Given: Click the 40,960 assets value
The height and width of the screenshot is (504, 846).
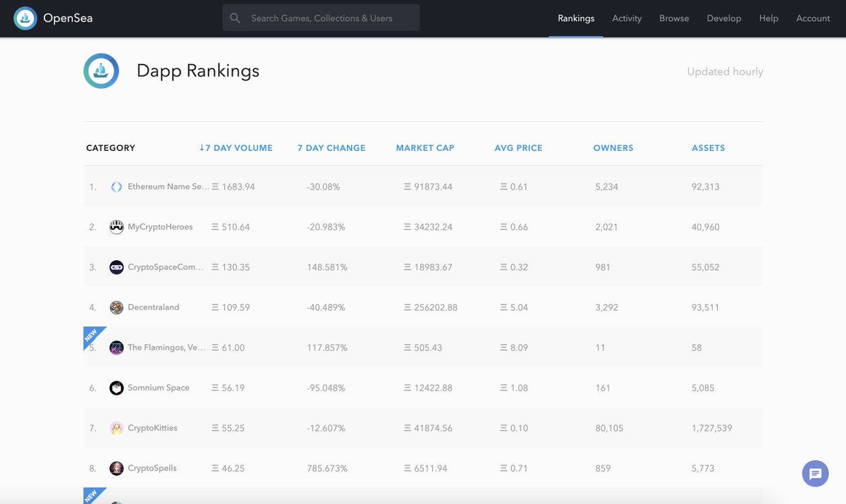Looking at the screenshot, I should [x=706, y=227].
